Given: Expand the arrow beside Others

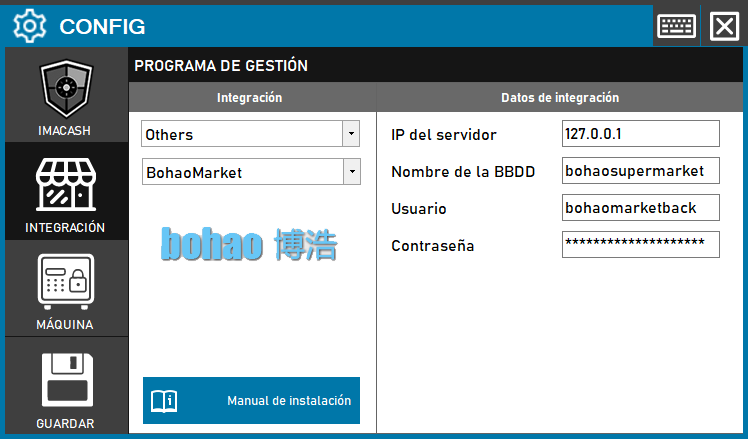Looking at the screenshot, I should [351, 134].
